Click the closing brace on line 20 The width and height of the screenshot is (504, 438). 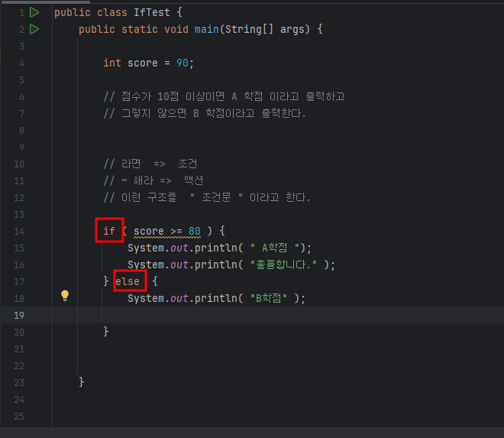(106, 332)
